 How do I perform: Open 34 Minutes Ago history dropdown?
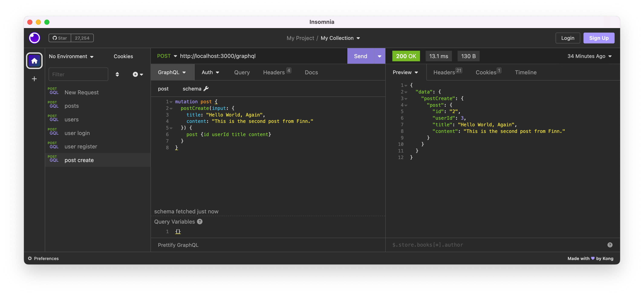pyautogui.click(x=589, y=56)
